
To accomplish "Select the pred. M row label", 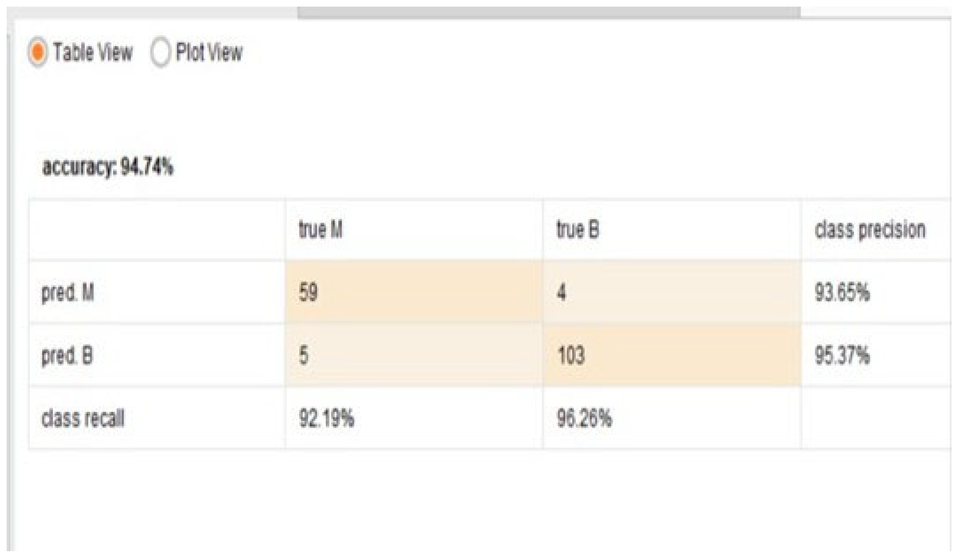I will [68, 293].
